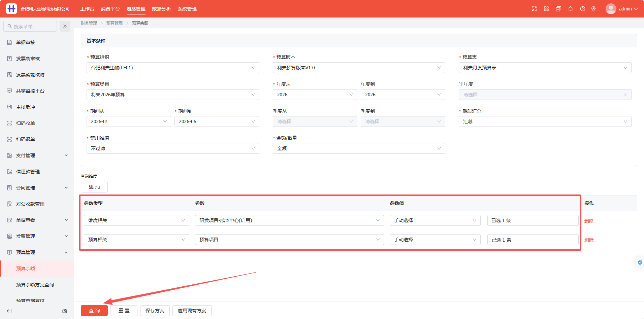Collapse the 预算管理 sidebar menu
This screenshot has width=644, height=319.
point(37,252)
